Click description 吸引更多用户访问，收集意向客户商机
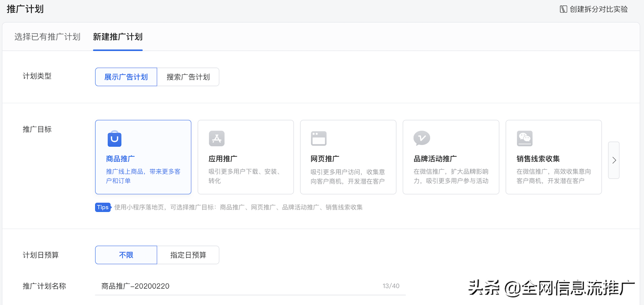This screenshot has width=644, height=305. point(348,177)
